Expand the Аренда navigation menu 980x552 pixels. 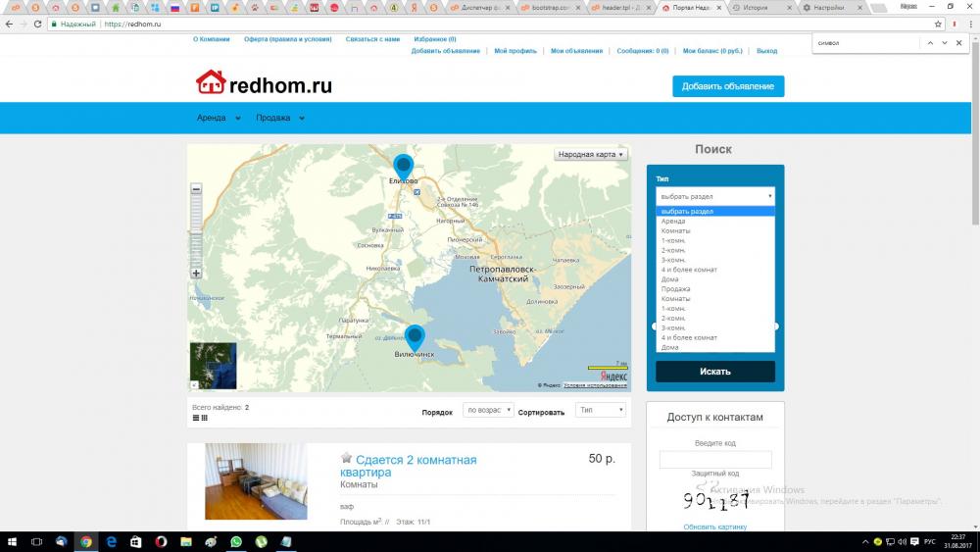click(x=219, y=118)
